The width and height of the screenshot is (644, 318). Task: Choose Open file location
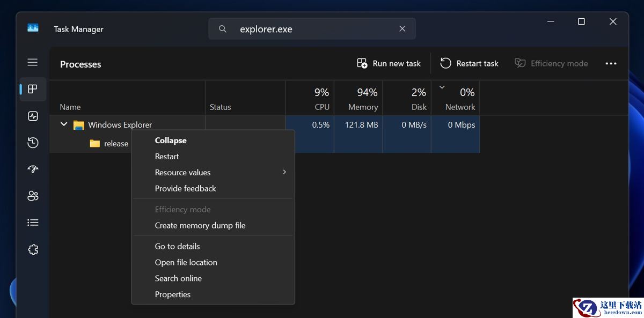coord(186,262)
